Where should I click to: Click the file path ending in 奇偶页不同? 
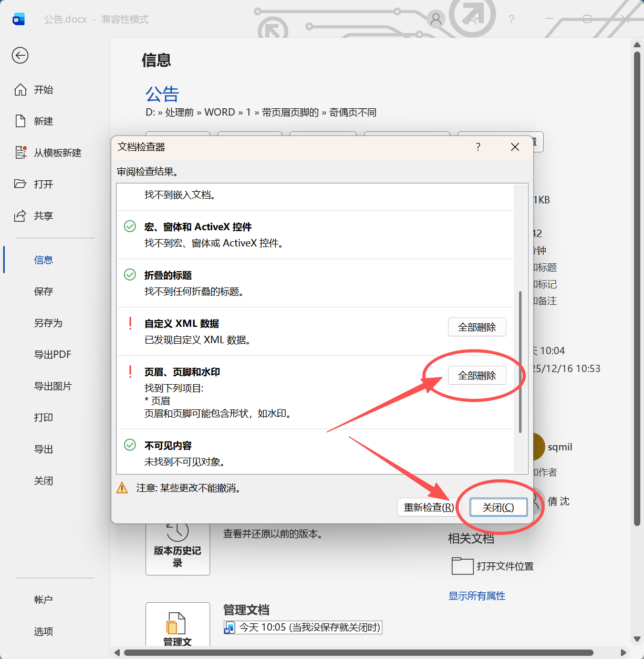click(261, 112)
